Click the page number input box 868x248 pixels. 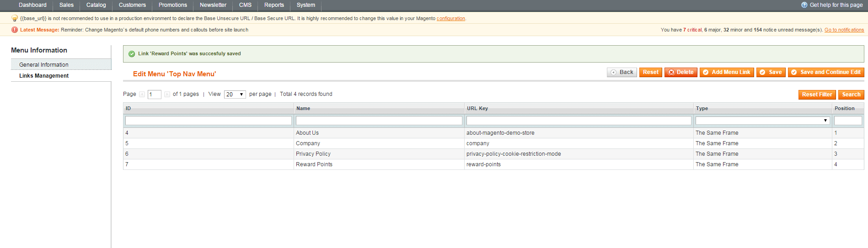154,95
